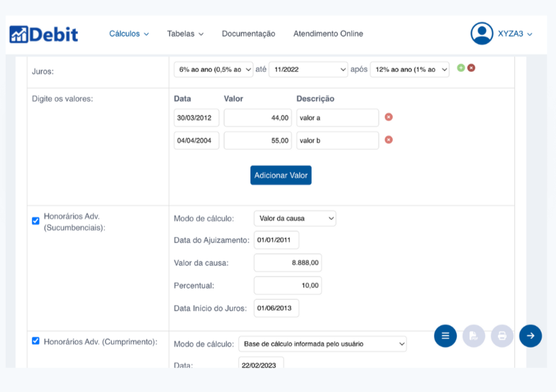Uncheck Honorários Adv. (Sucumbenciais) checkbox
556x392 pixels.
tap(36, 220)
